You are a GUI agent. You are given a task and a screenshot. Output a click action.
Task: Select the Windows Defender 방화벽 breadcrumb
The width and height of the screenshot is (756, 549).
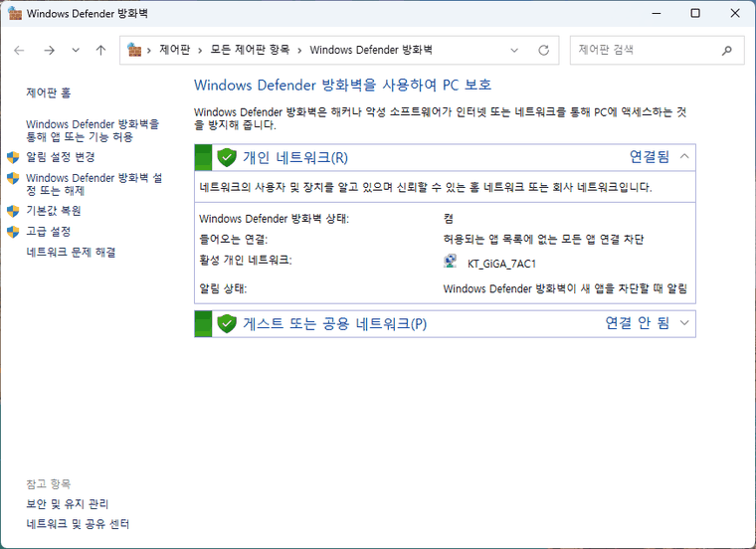371,50
